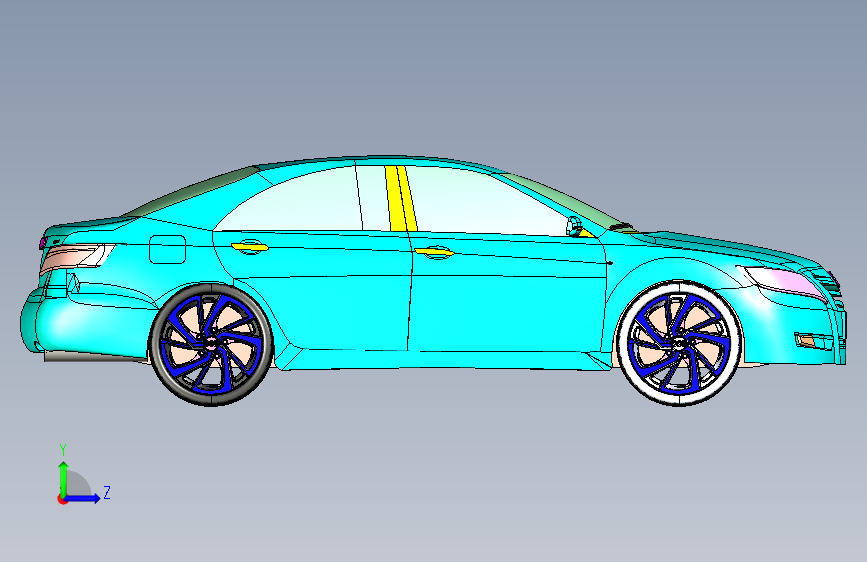The image size is (867, 562).
Task: Click the gray arc plane on the triad
Action: pyautogui.click(x=79, y=483)
